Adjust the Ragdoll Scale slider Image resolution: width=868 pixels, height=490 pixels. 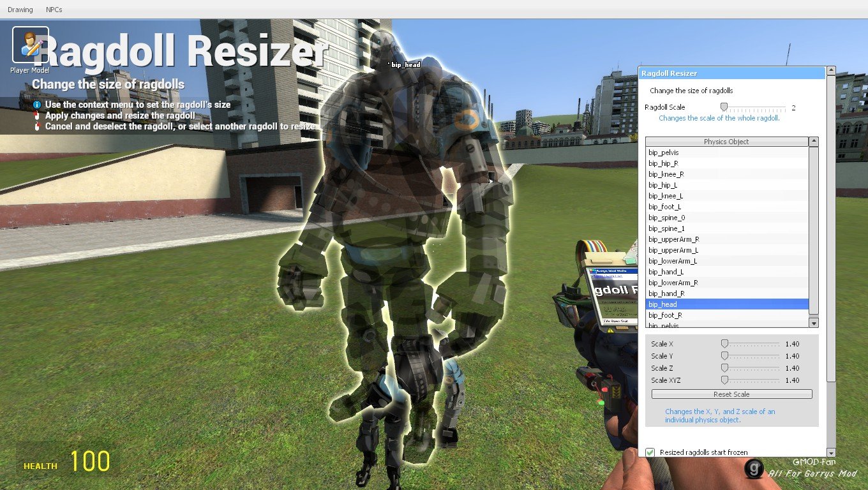(x=753, y=107)
